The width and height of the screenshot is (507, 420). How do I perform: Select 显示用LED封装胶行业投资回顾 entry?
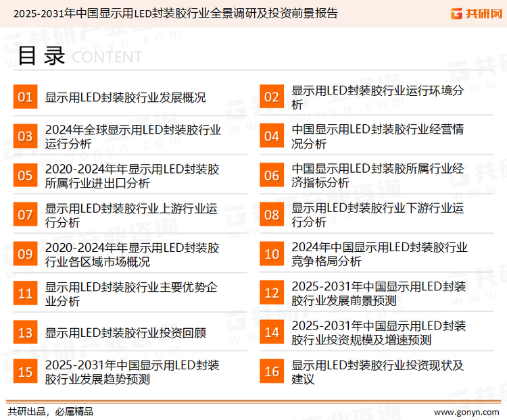(126, 333)
